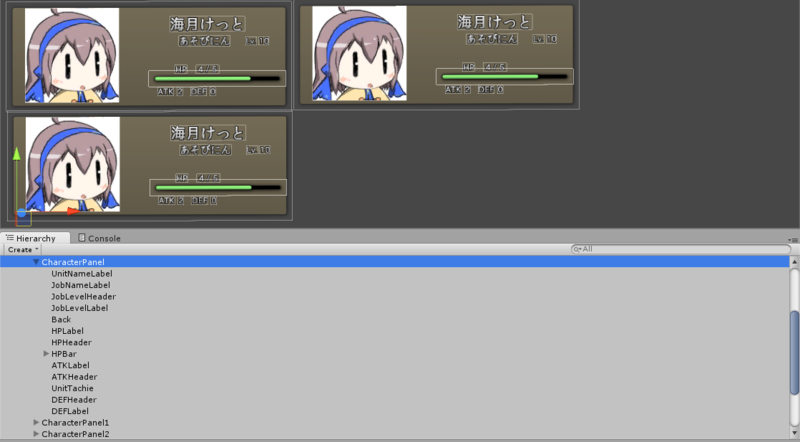Screen dimensions: 800x442
Task: Click the green Y-axis gizmo arrow
Action: pos(16,153)
